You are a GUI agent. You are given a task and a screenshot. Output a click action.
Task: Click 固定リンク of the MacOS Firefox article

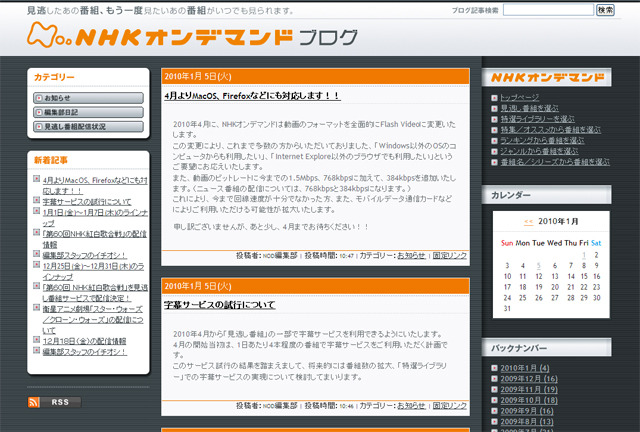pyautogui.click(x=449, y=256)
